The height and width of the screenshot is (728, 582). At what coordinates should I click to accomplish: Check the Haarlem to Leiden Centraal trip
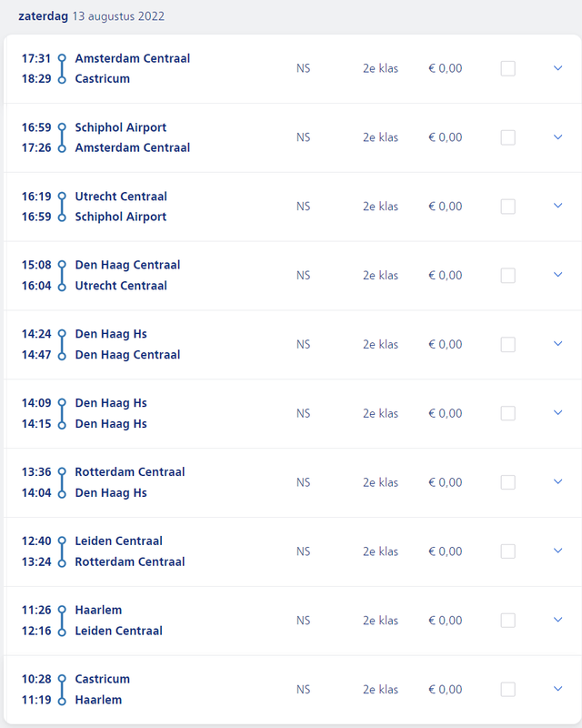(507, 621)
